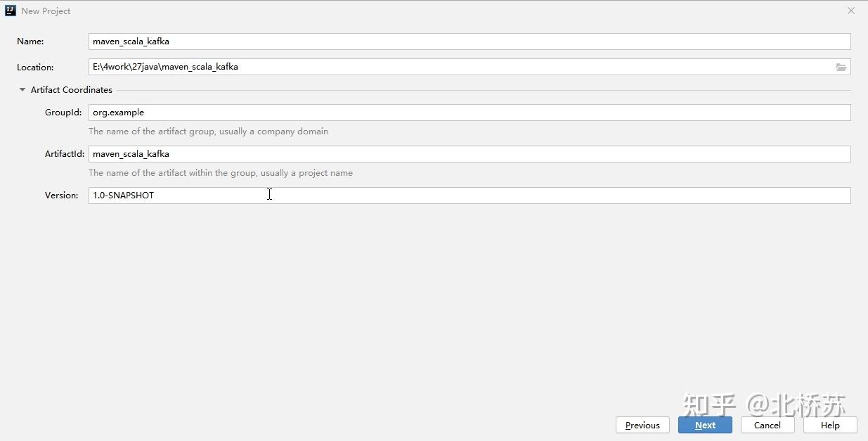Click the "Version:" label
This screenshot has width=868, height=441.
(62, 196)
